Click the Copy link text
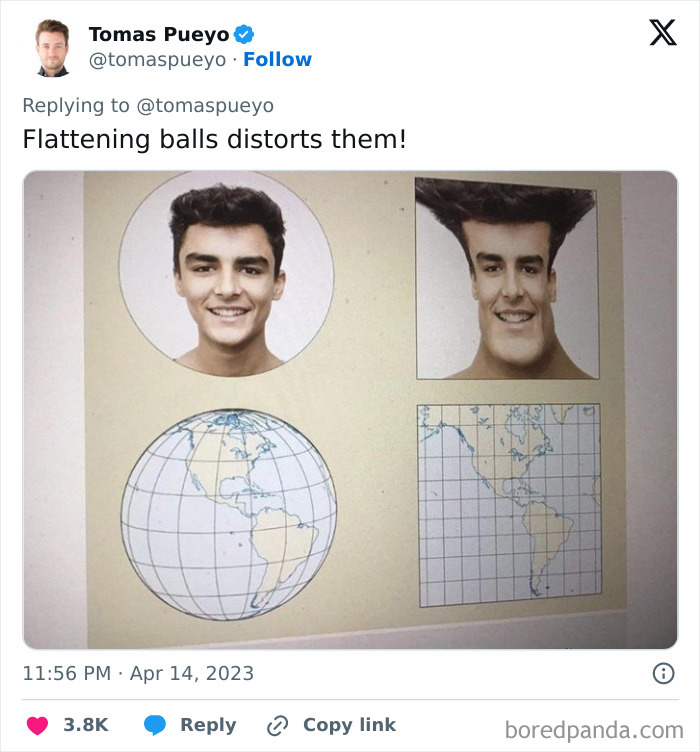 coord(349,725)
